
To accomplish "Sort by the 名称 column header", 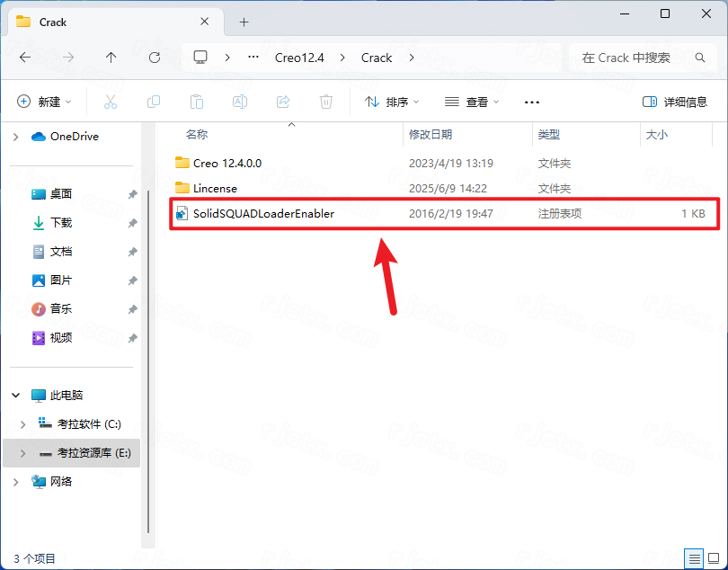I will [x=197, y=134].
